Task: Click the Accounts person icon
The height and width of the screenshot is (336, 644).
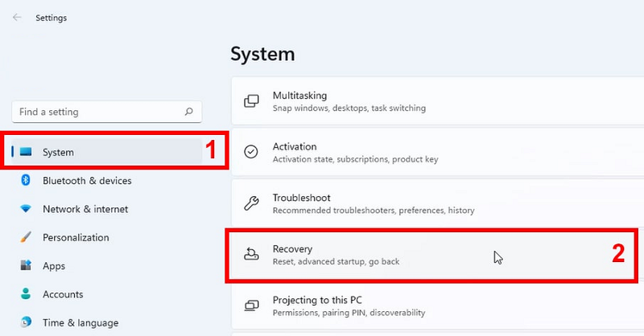Action: [26, 294]
